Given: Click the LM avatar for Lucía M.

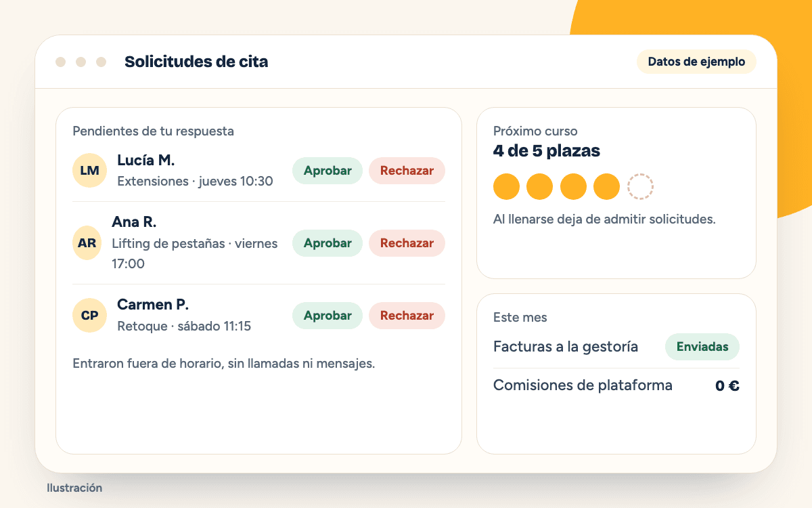Looking at the screenshot, I should 89,171.
